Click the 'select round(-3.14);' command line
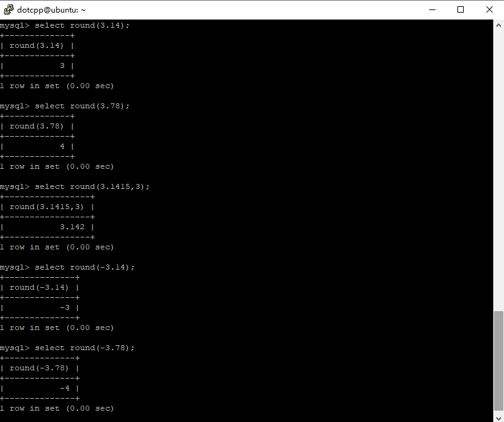504x422 pixels. point(84,267)
